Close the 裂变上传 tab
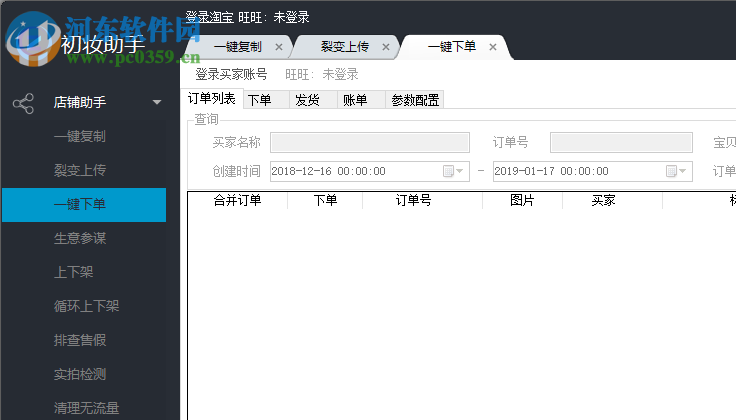736x420 pixels. (386, 47)
